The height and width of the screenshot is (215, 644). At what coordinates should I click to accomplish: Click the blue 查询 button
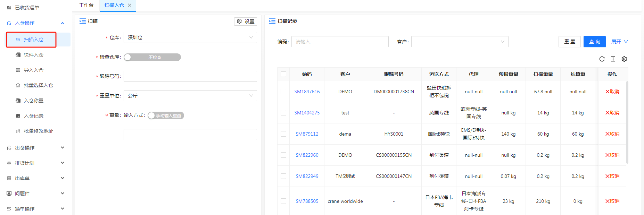coord(594,42)
